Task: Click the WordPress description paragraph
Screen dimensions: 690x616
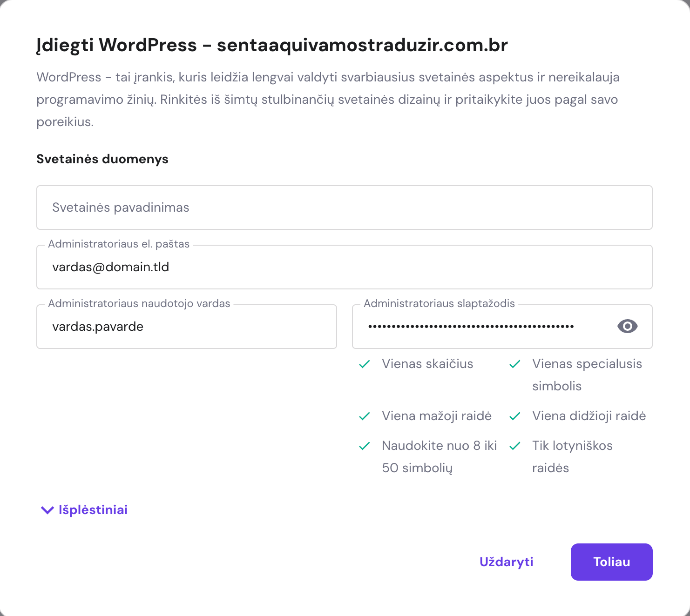Action: click(328, 100)
